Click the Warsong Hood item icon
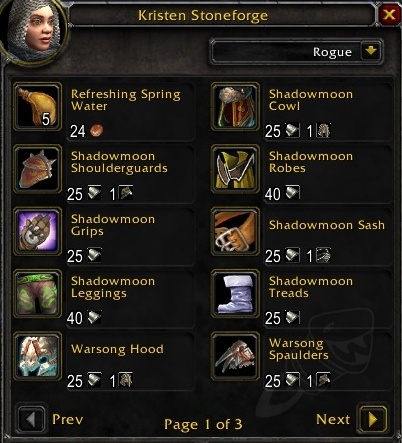The height and width of the screenshot is (443, 402). 37,356
